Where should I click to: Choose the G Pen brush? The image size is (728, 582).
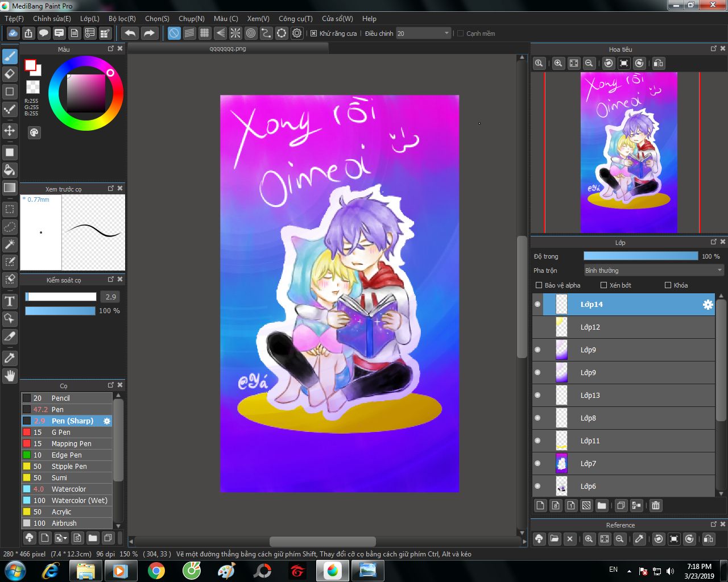[x=61, y=433]
